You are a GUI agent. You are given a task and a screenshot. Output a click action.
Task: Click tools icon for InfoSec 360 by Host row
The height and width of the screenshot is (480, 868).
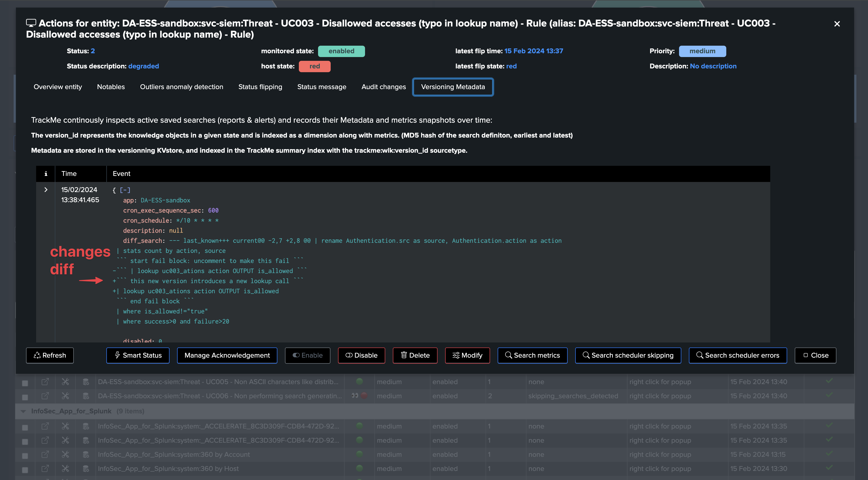65,469
